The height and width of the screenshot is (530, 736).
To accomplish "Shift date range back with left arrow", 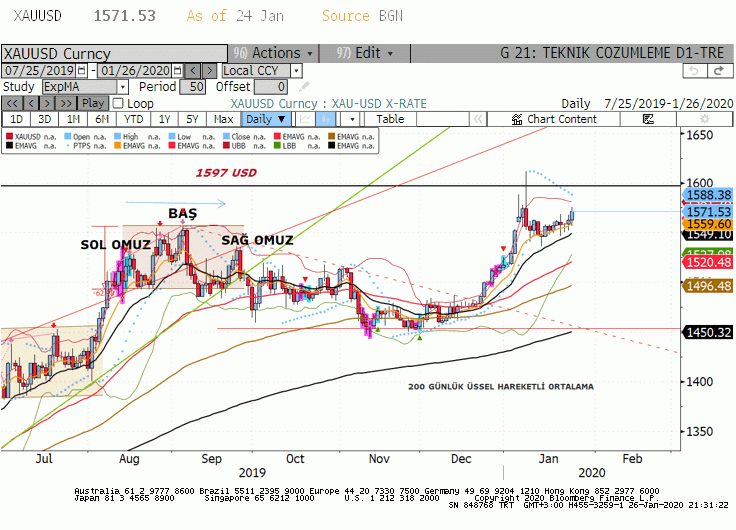I will [x=193, y=71].
